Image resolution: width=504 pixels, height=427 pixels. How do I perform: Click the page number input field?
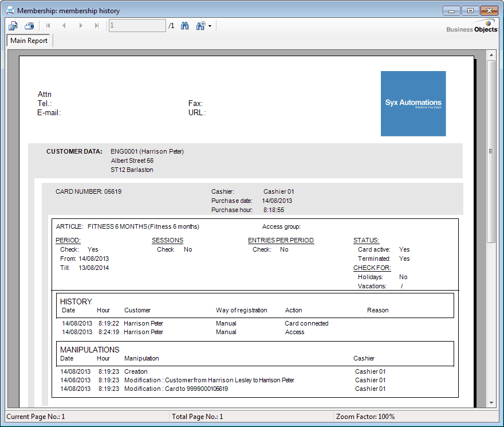(137, 26)
